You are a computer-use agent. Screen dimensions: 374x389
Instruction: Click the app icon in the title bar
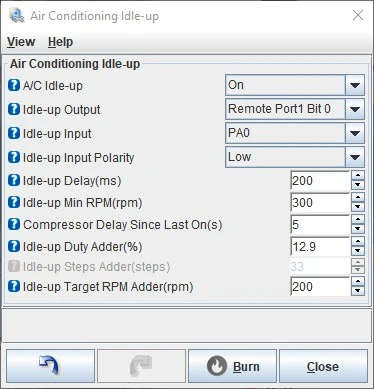click(x=17, y=15)
